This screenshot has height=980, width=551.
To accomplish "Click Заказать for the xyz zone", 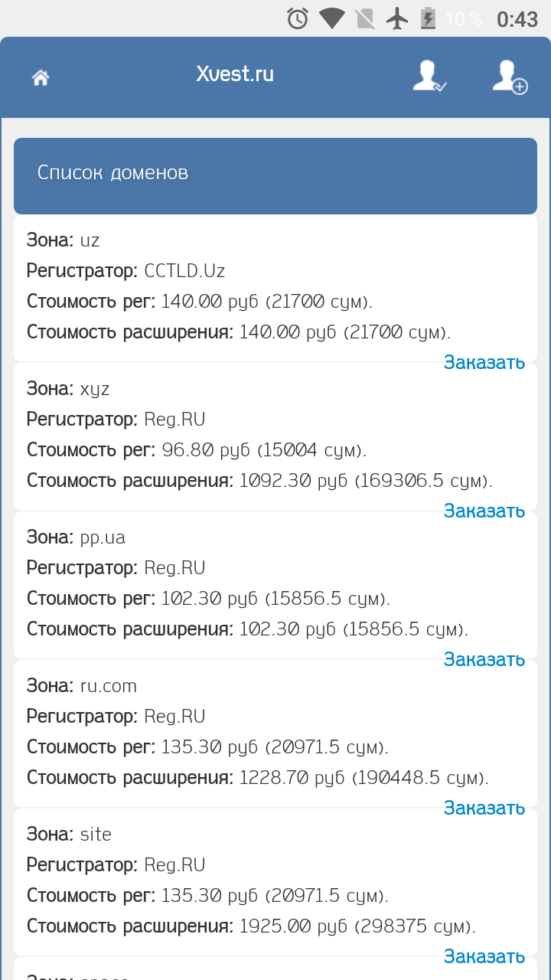I will [484, 511].
